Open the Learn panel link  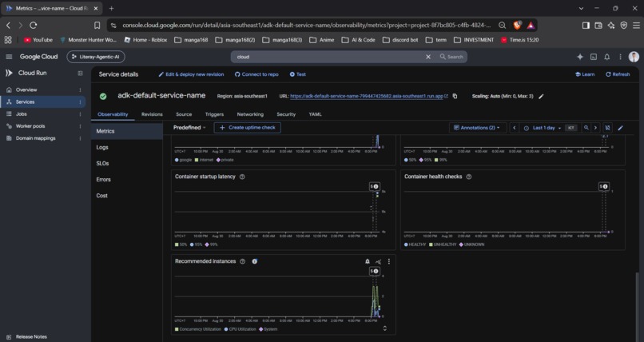click(585, 74)
